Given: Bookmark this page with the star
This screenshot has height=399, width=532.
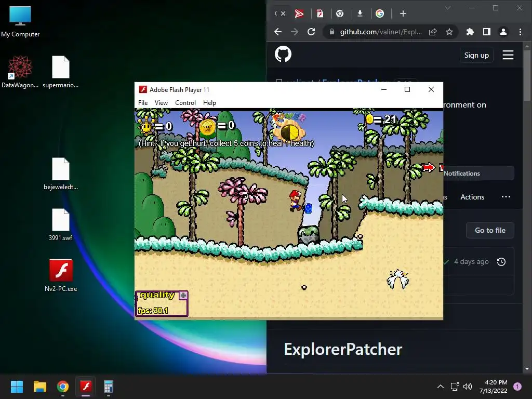Looking at the screenshot, I should tap(449, 32).
